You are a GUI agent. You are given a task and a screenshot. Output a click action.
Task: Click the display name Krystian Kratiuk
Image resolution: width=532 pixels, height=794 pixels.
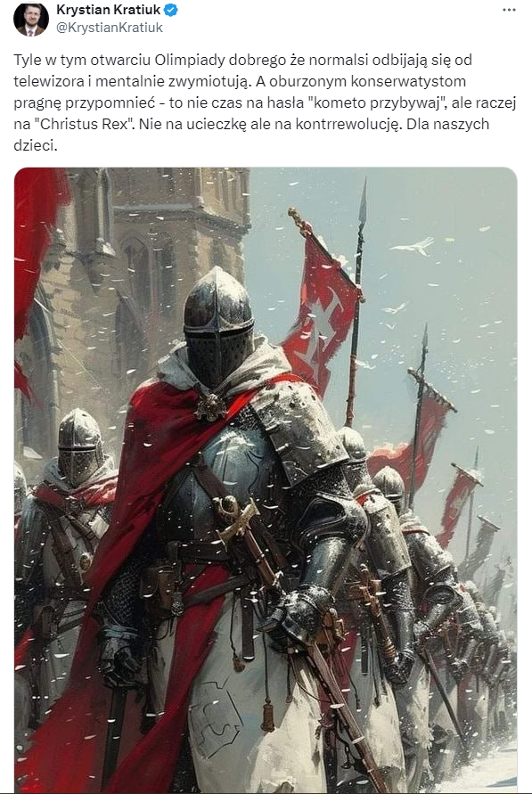(109, 10)
